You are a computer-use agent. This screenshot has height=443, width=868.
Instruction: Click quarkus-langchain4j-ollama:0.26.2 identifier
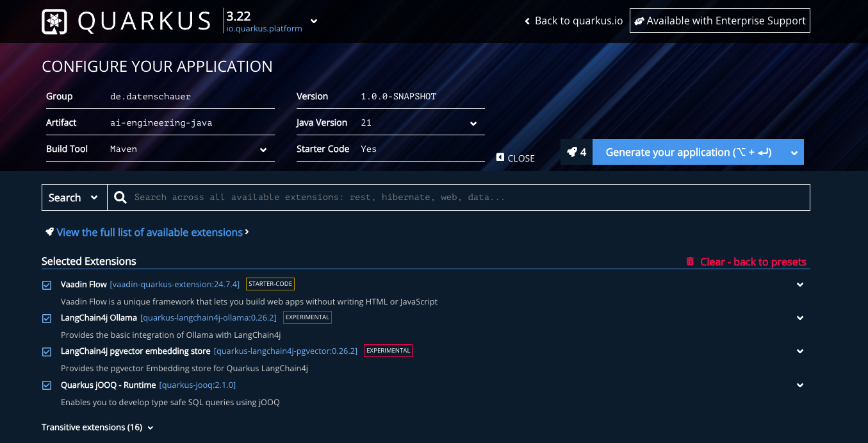point(209,317)
